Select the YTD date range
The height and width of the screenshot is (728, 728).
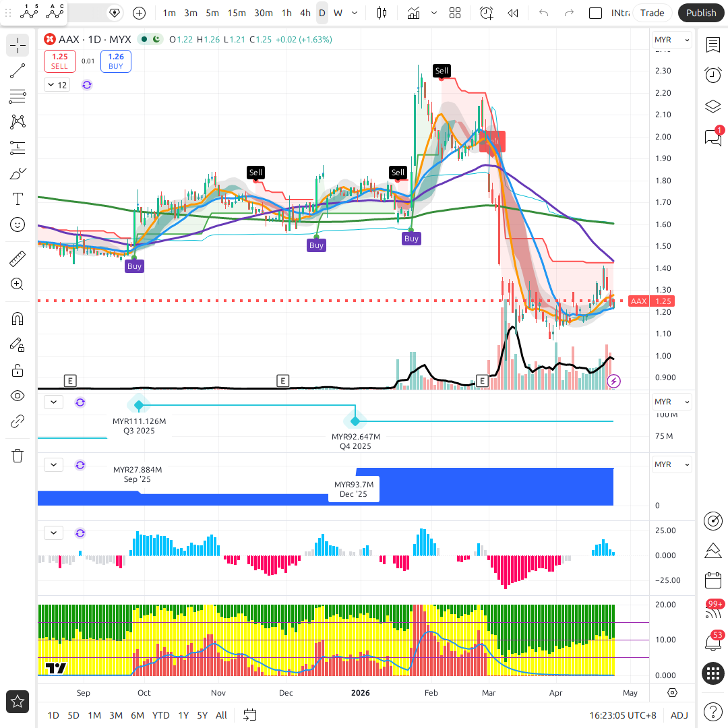pyautogui.click(x=160, y=715)
